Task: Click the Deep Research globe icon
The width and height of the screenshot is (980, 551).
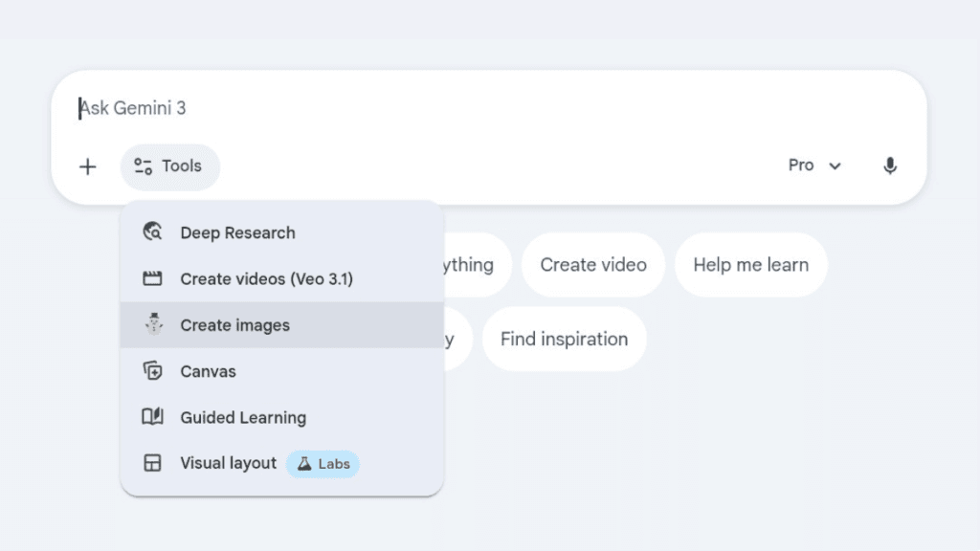Action: click(x=152, y=232)
